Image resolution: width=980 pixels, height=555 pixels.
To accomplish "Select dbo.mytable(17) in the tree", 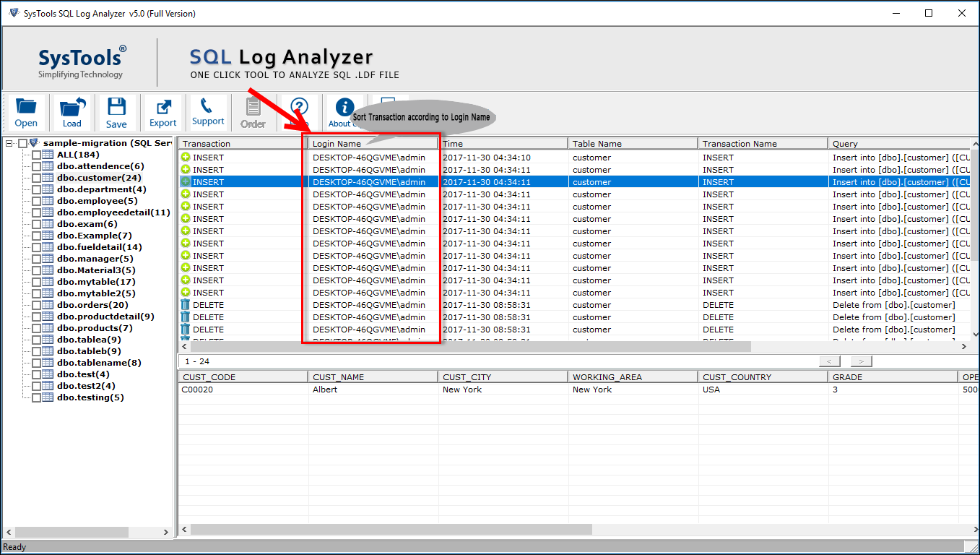I will (96, 282).
